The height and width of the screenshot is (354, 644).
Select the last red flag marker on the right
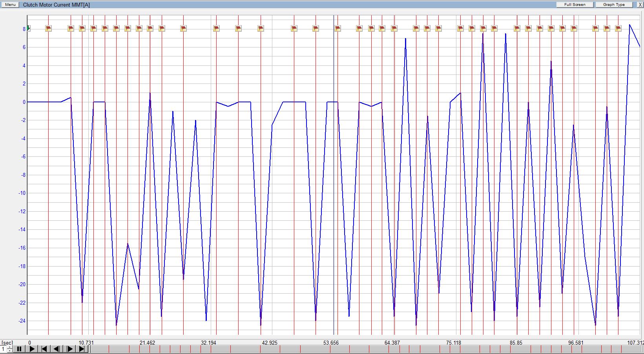click(x=618, y=28)
